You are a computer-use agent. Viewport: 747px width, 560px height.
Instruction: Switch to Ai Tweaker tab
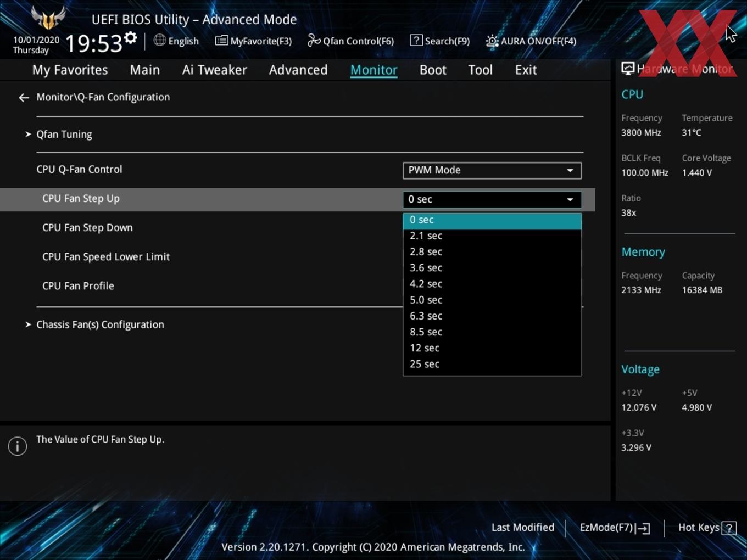click(215, 70)
